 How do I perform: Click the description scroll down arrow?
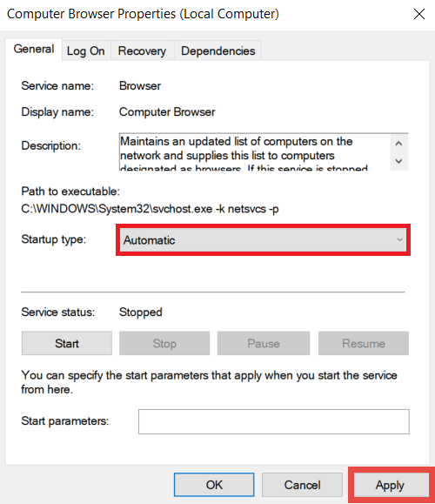(398, 161)
